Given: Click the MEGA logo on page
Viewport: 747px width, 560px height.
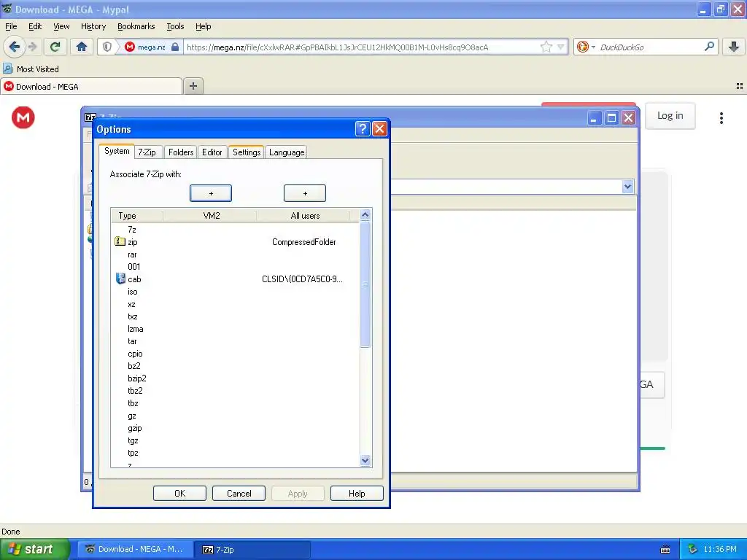Looking at the screenshot, I should click(23, 117).
